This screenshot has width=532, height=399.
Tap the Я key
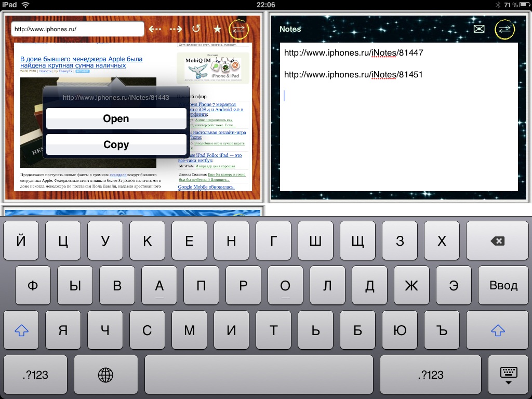[63, 330]
